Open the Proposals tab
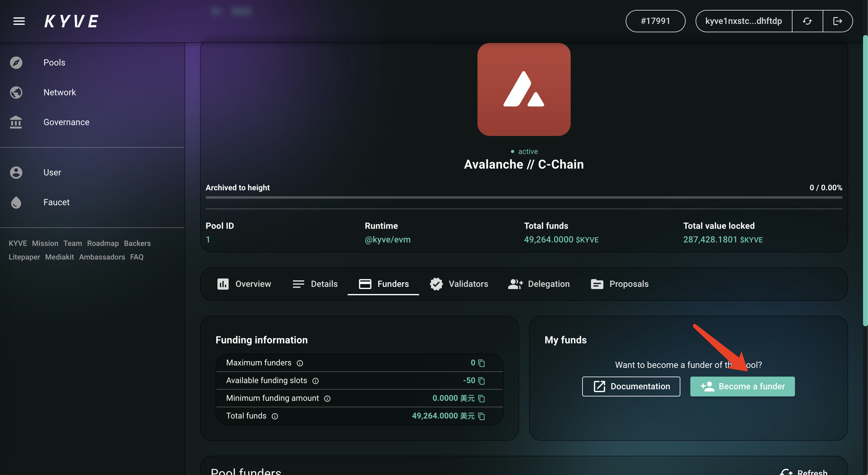The image size is (868, 475). (x=619, y=284)
